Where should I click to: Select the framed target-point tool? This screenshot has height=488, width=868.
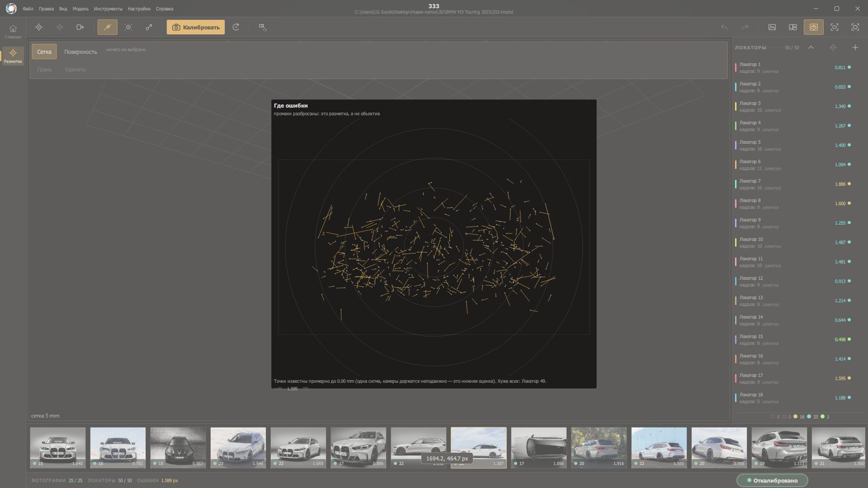point(129,27)
